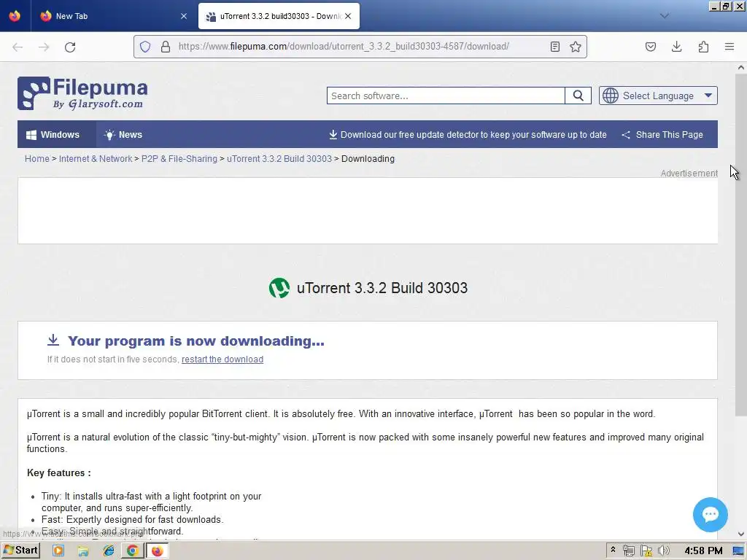Open P2P & File-Sharing breadcrumb
The width and height of the screenshot is (747, 560).
(x=179, y=158)
